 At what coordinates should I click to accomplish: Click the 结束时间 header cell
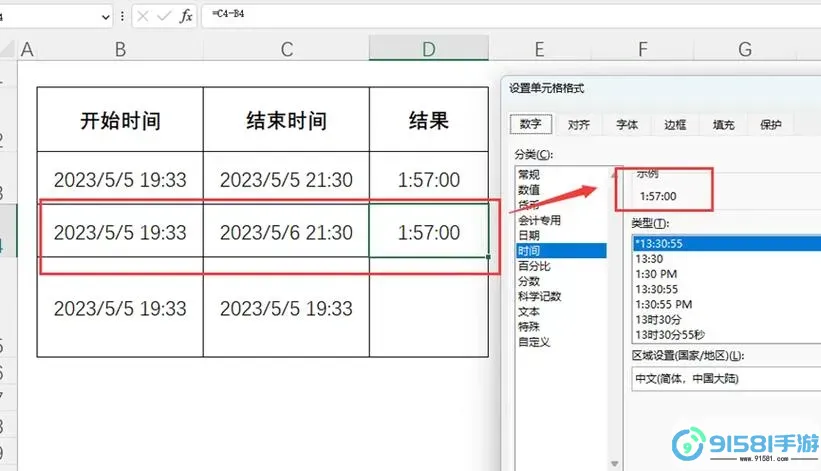click(x=286, y=120)
